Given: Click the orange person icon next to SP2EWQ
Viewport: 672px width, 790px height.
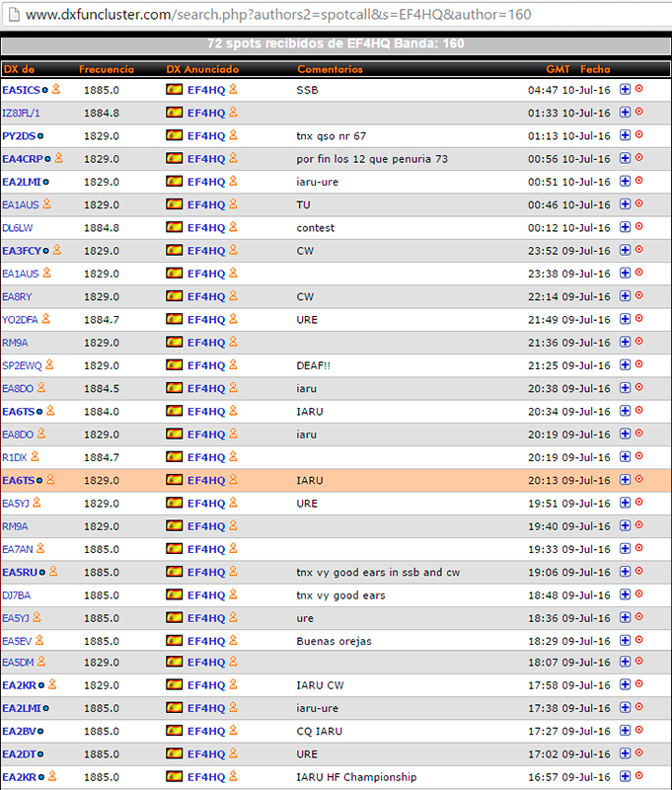Looking at the screenshot, I should point(49,364).
